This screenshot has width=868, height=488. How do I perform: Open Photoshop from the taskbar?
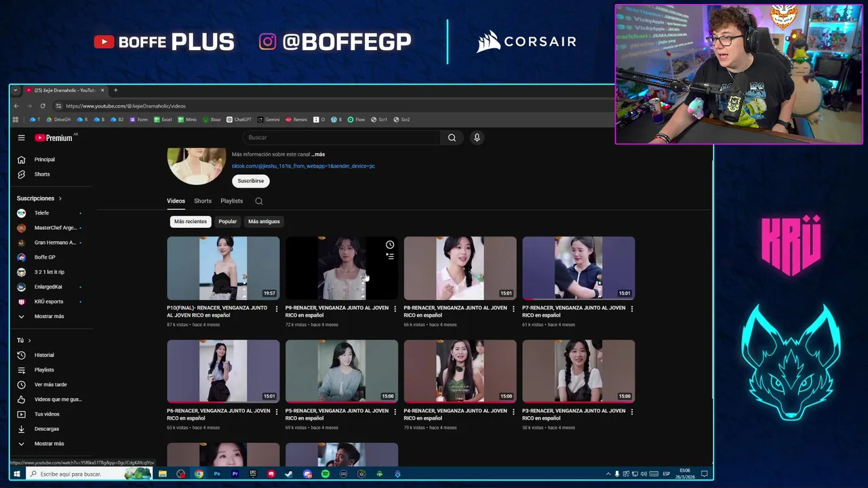[x=217, y=474]
